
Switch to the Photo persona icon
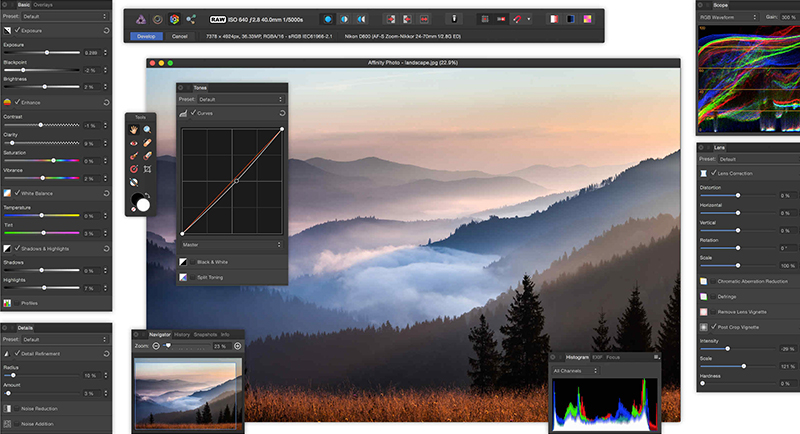[x=141, y=19]
